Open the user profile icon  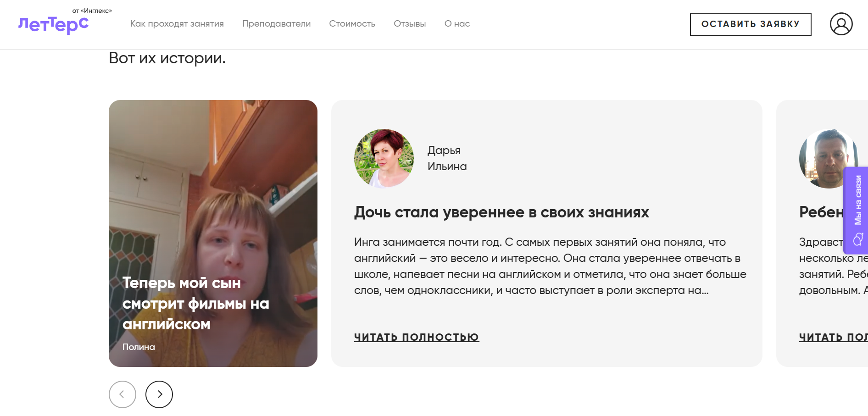pos(841,24)
